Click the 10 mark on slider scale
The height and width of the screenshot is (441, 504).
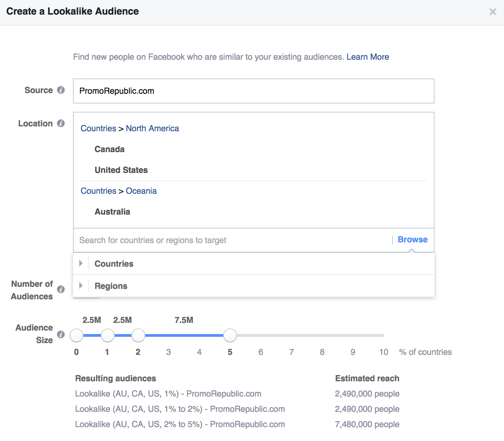tap(384, 352)
